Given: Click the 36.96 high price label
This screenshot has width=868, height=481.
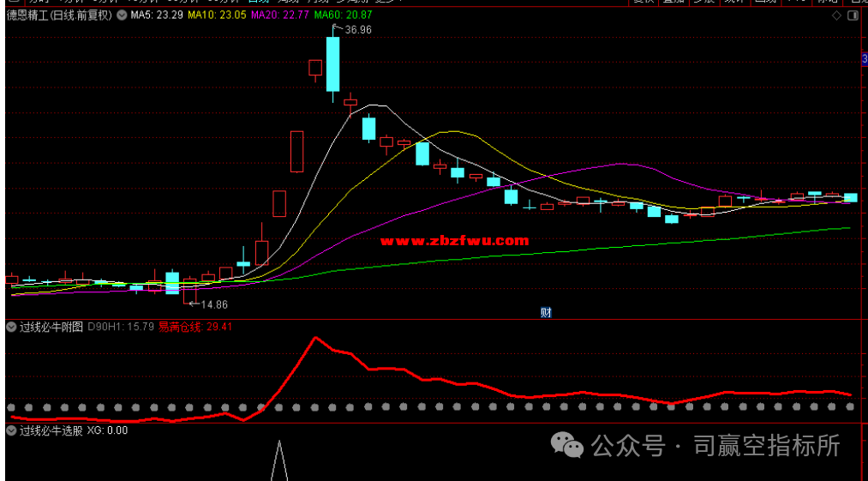Looking at the screenshot, I should click(x=357, y=31).
